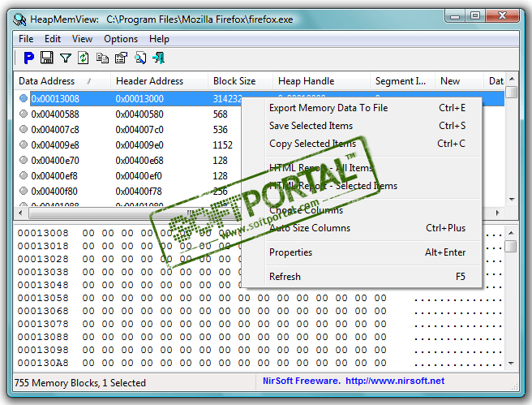Choose Copy Selected Items in context menu

[362, 144]
